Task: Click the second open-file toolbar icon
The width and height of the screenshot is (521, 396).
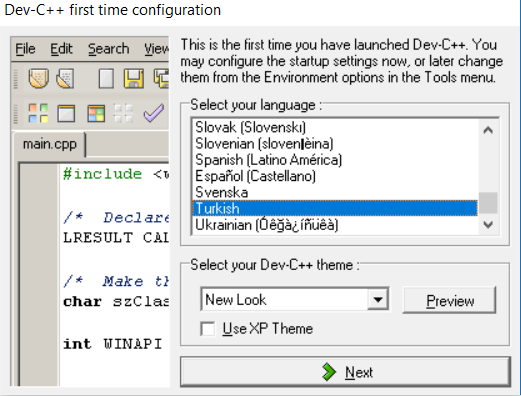Action: tap(65, 78)
